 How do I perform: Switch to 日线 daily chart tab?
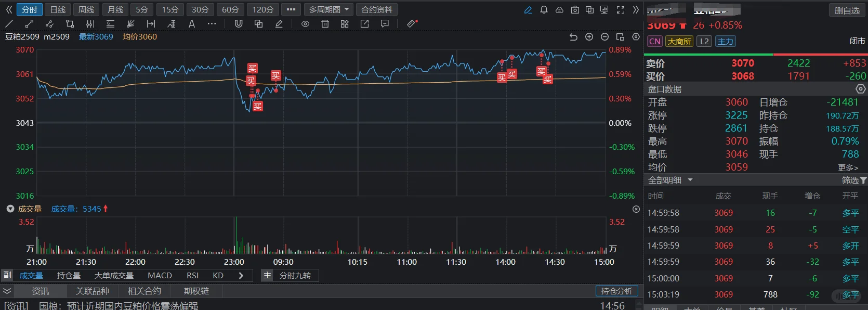(58, 10)
